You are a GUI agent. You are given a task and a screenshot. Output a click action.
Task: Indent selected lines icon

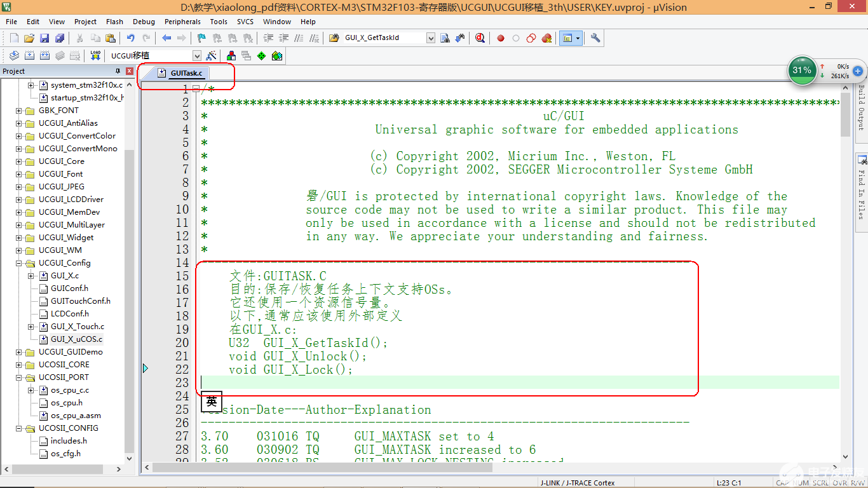(269, 38)
